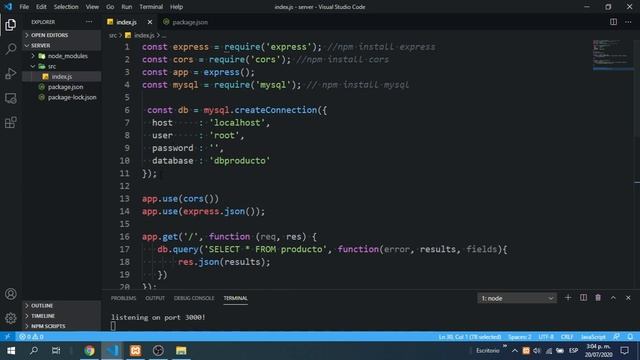Screen dimensions: 640x360
Task: Expand the Timeline section
Action: (x=61, y=316)
